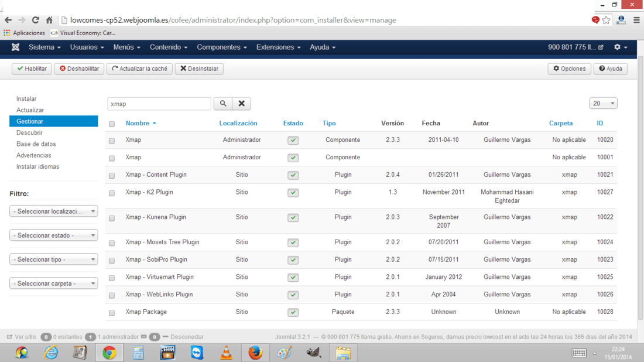Select the Xmap - Kunena Plugin row checkbox
Screen dimensions: 644x362
point(112,218)
